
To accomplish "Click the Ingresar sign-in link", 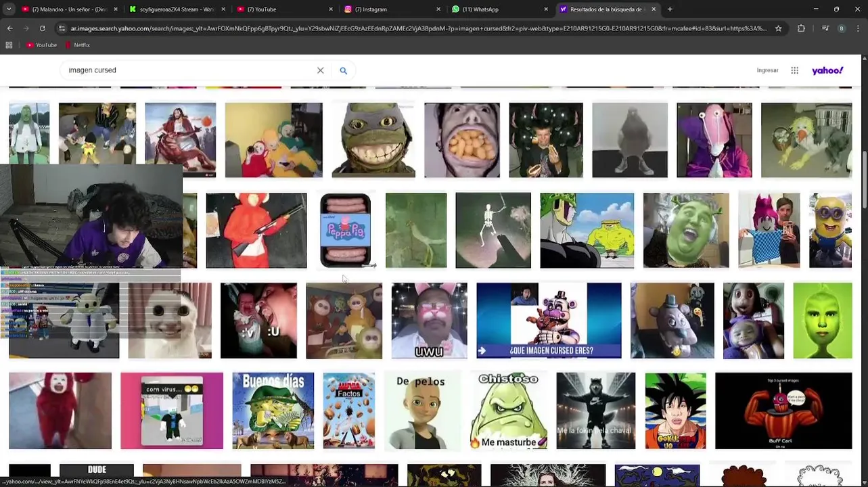I will coord(767,70).
